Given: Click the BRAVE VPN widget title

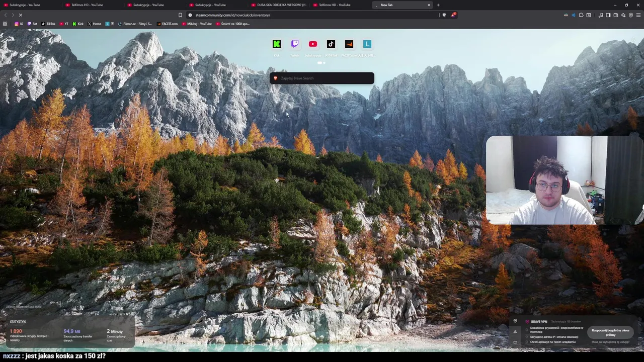Looking at the screenshot, I should coord(539,321).
